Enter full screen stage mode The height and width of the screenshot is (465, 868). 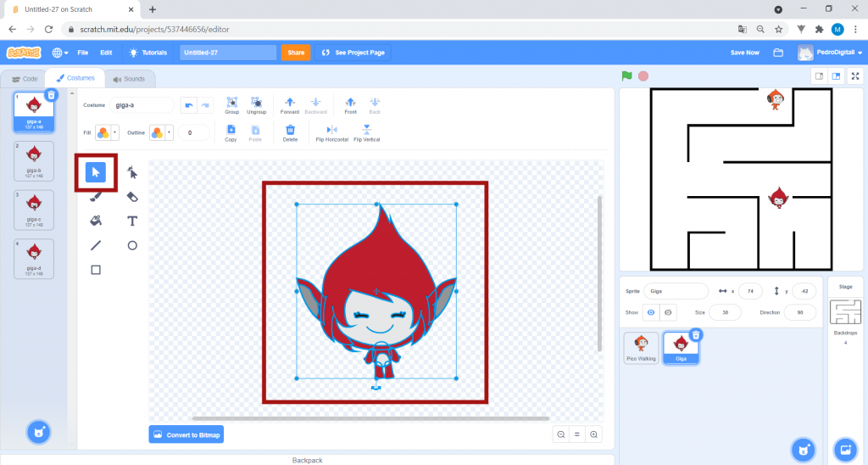click(855, 76)
